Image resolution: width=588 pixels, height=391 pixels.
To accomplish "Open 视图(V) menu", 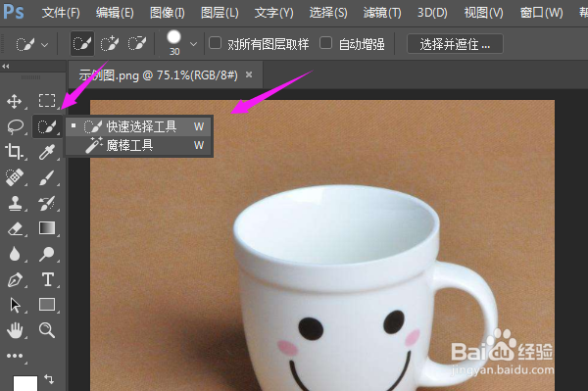I will pos(484,13).
